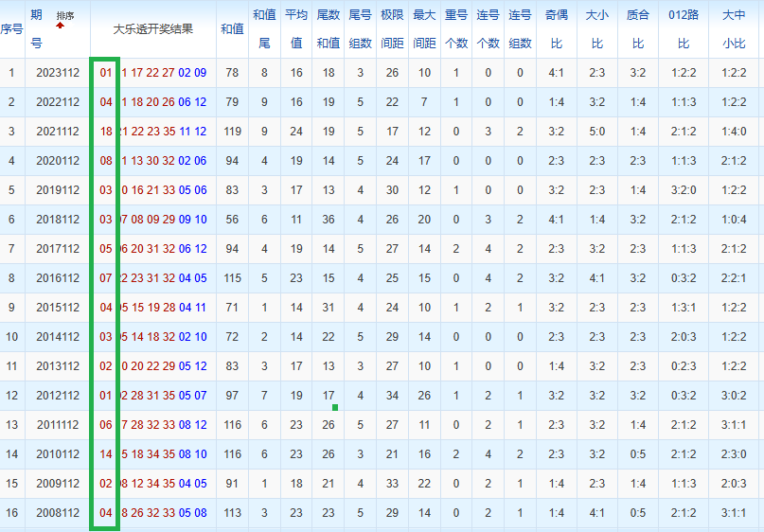This screenshot has width=764, height=532.
Task: Click first number 14 in the 2010112 row
Action: (106, 454)
